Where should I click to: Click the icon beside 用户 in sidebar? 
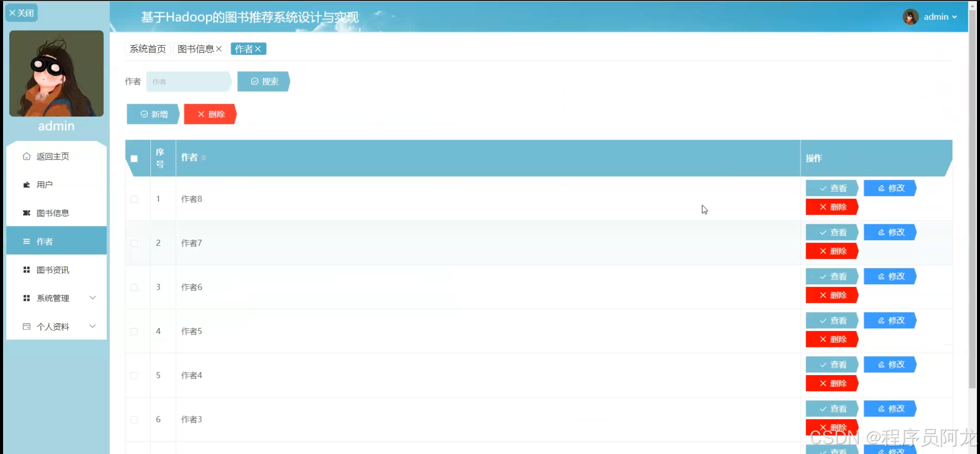click(27, 184)
